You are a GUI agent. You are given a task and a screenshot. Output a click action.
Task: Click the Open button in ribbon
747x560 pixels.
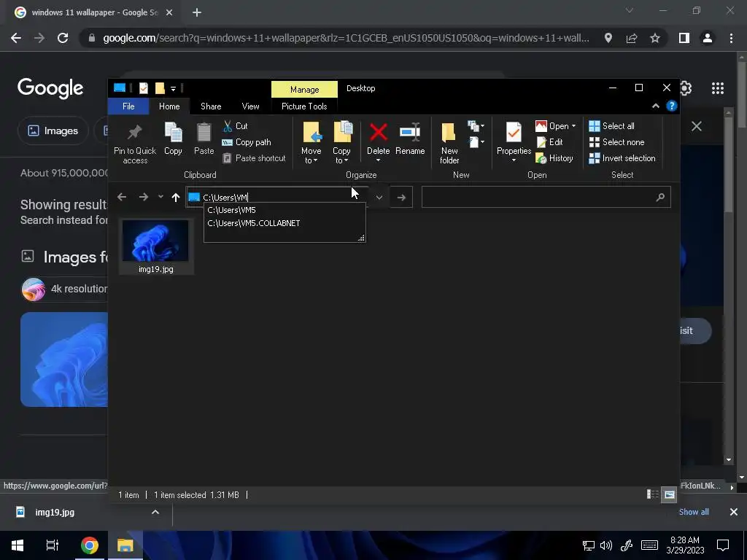(x=552, y=126)
